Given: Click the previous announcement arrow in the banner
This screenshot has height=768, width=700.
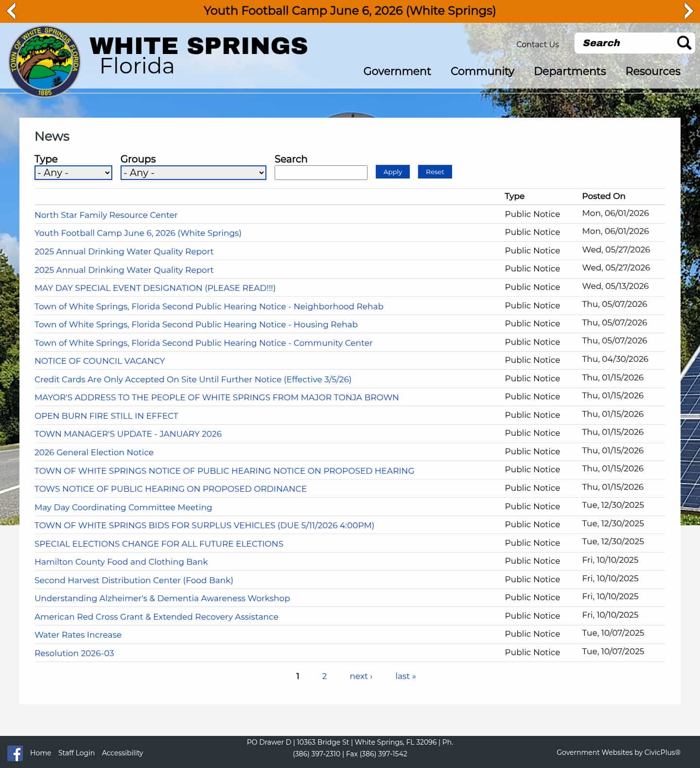Looking at the screenshot, I should pyautogui.click(x=11, y=11).
